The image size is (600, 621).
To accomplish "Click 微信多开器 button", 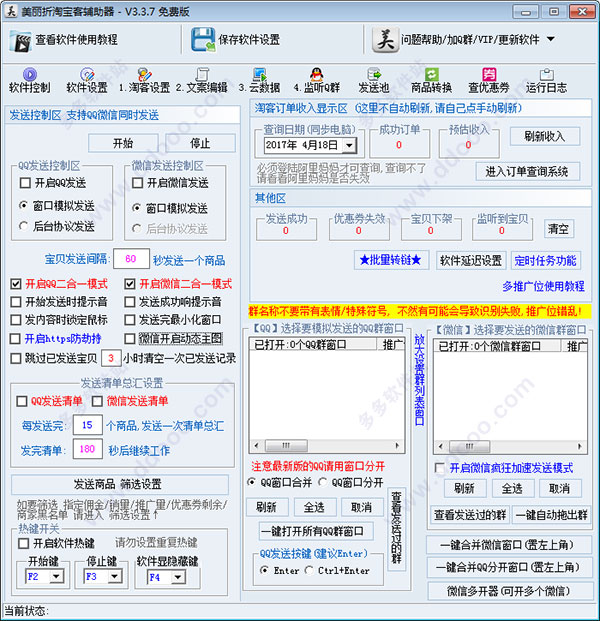I will tap(510, 591).
